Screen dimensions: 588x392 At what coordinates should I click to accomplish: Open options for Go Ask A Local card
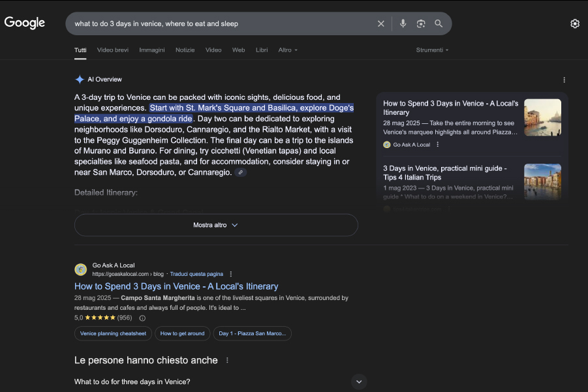(438, 144)
